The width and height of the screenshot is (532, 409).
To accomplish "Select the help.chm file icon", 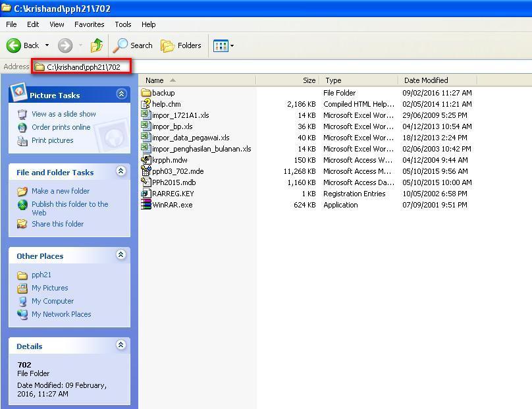I will 147,104.
